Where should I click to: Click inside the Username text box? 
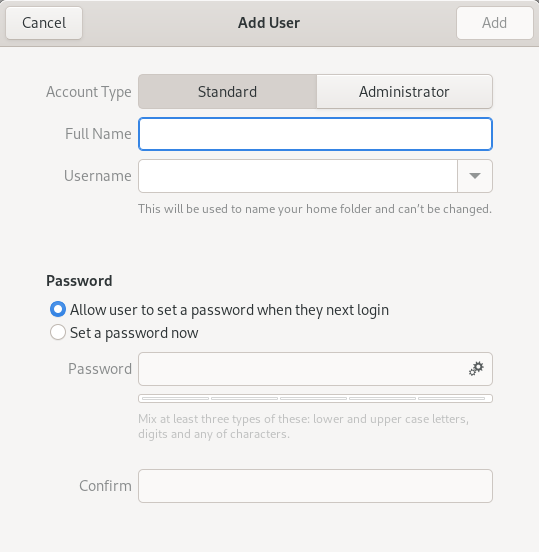point(298,176)
